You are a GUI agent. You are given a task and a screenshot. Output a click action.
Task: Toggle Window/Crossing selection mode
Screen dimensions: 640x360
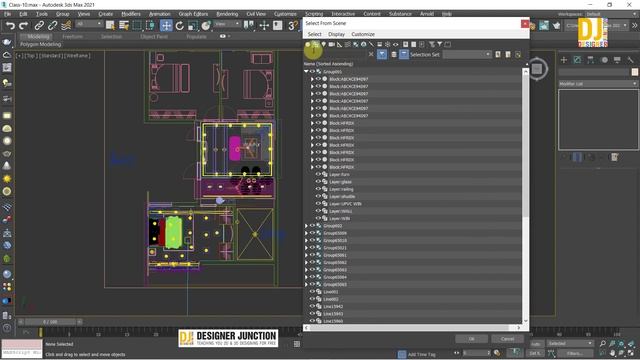150,26
